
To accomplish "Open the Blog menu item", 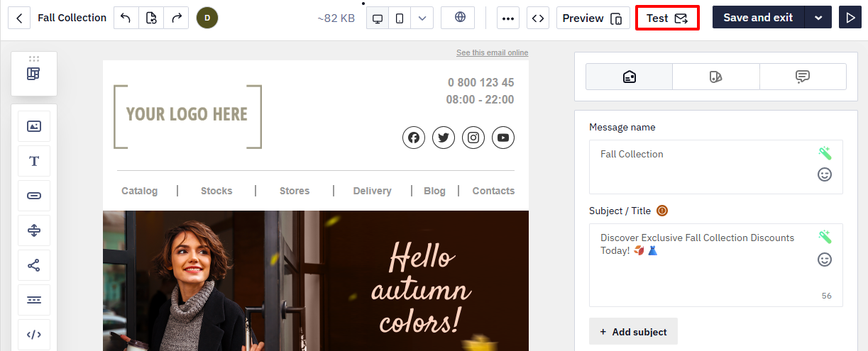I will (x=434, y=191).
